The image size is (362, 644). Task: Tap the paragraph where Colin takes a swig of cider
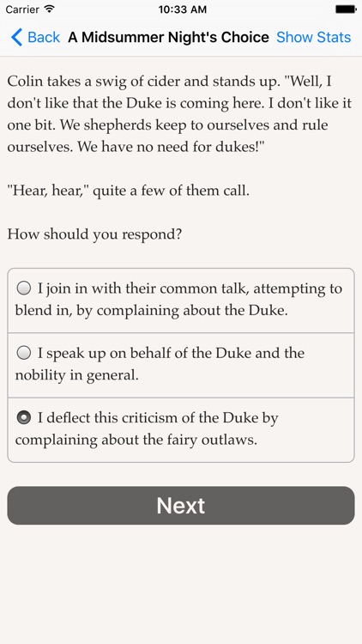pyautogui.click(x=180, y=113)
